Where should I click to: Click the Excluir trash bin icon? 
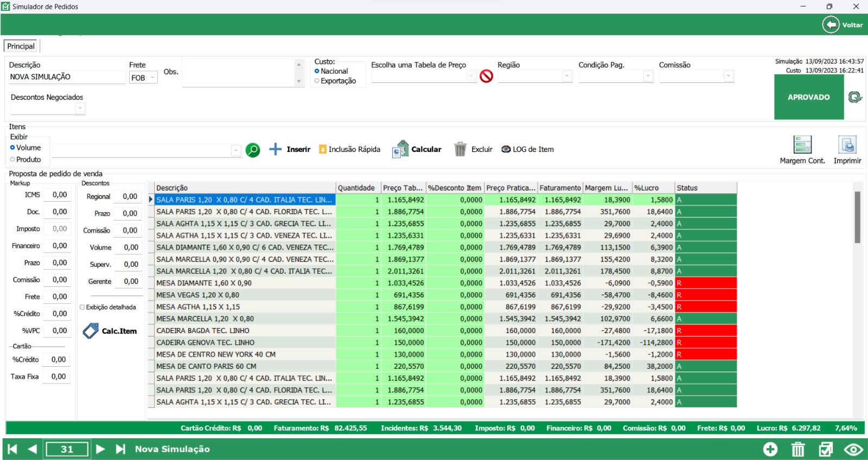point(460,149)
